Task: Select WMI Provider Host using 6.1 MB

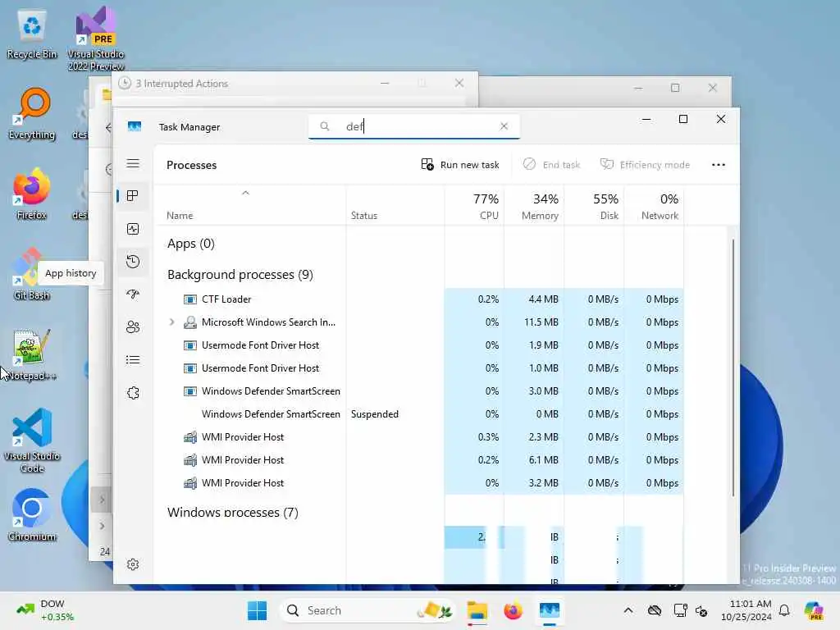Action: (419, 460)
